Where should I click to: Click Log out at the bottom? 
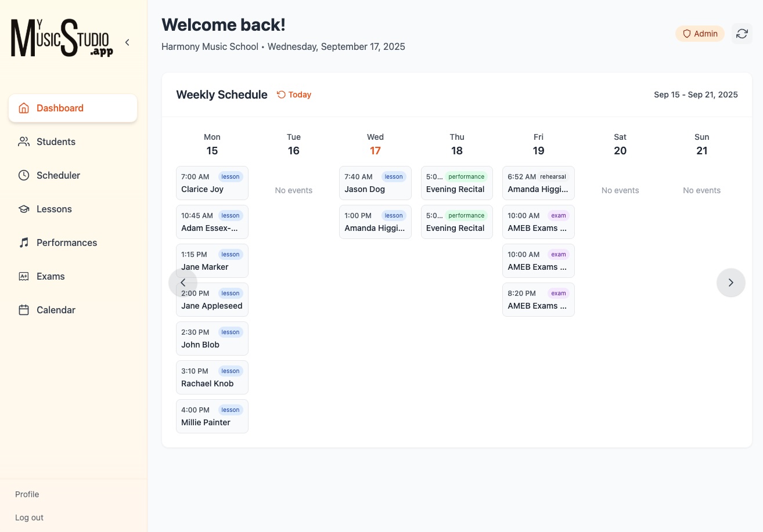click(x=29, y=517)
